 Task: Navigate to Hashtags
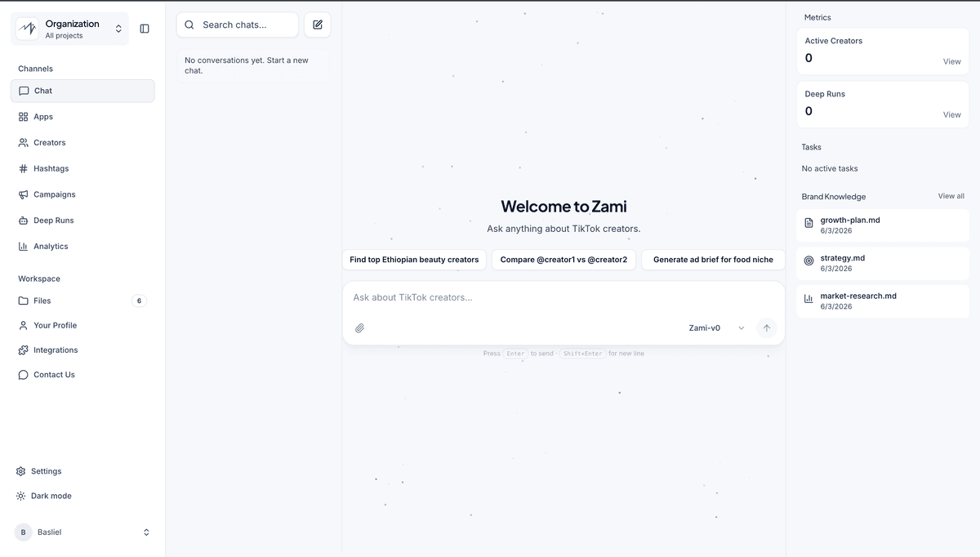82,168
